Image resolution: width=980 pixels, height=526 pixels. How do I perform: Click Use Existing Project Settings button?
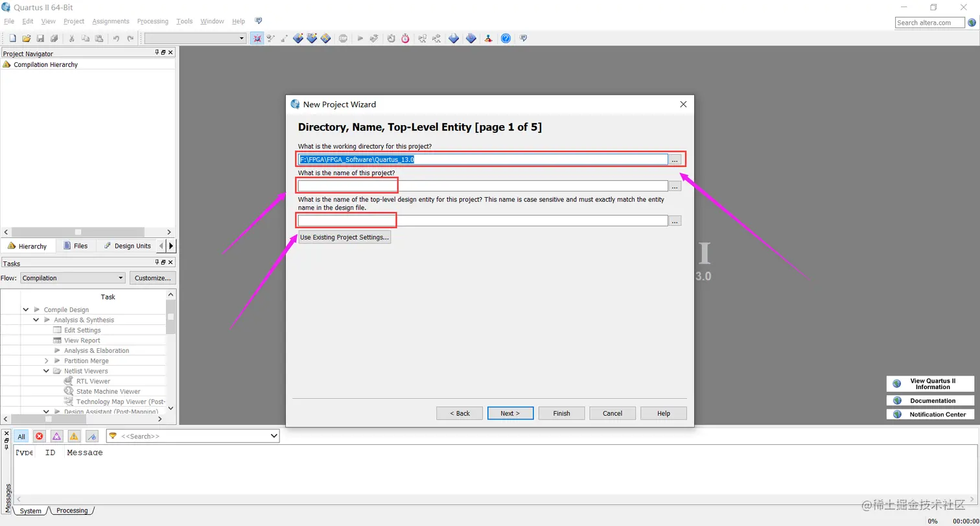(344, 237)
